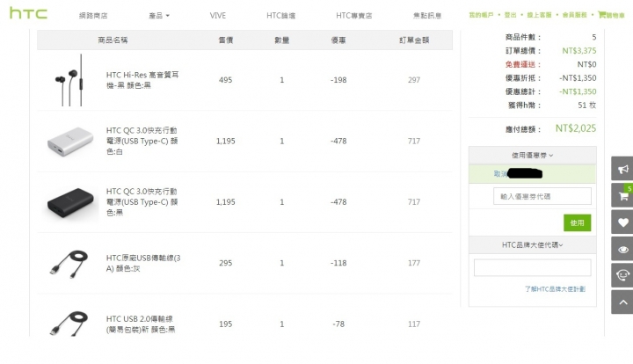Click the HTC Hi-Res earphones thumbnail

point(71,80)
